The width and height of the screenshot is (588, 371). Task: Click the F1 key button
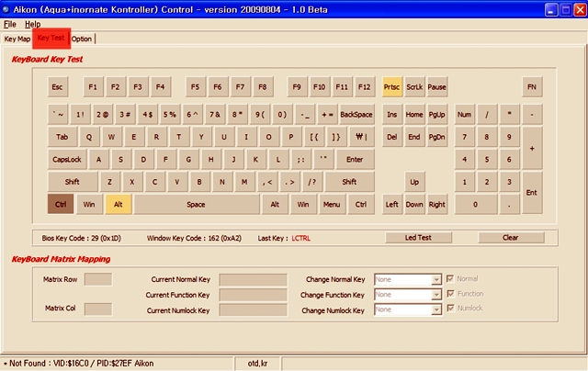(x=93, y=87)
